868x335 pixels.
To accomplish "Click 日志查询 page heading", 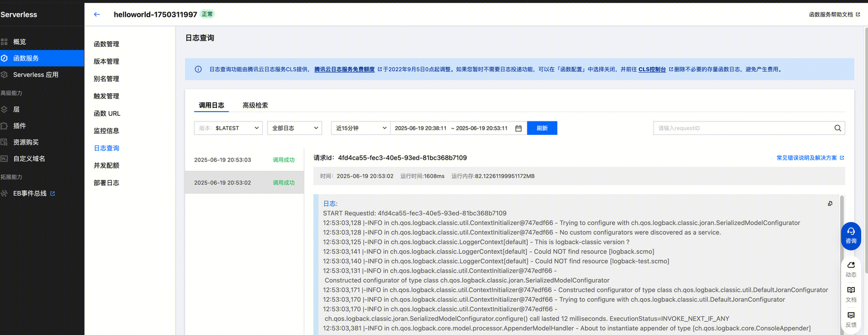I will point(200,38).
